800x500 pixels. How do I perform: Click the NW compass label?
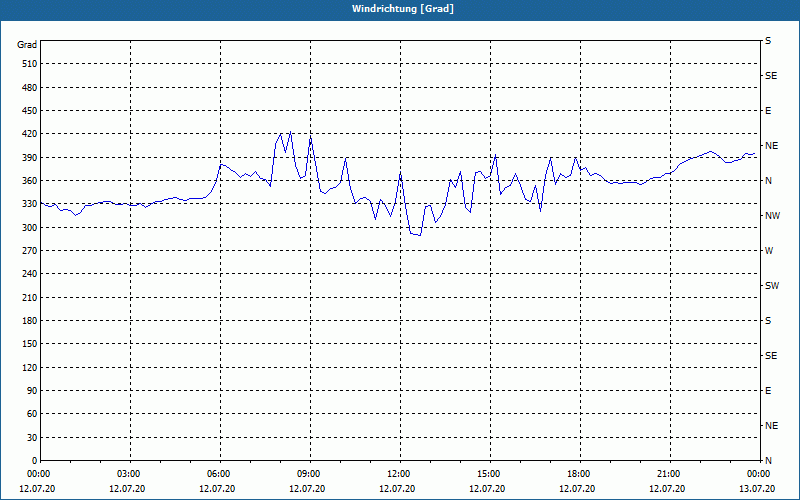click(772, 216)
